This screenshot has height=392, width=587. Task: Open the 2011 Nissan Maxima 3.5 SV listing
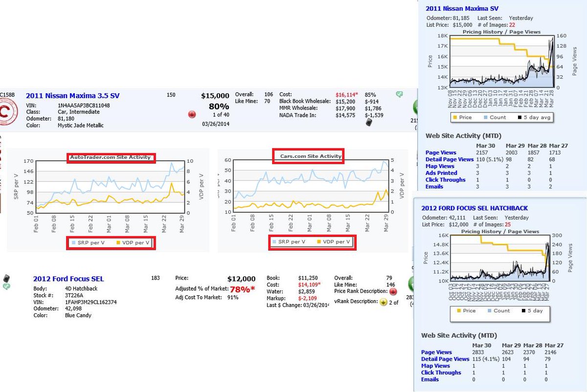tap(72, 96)
